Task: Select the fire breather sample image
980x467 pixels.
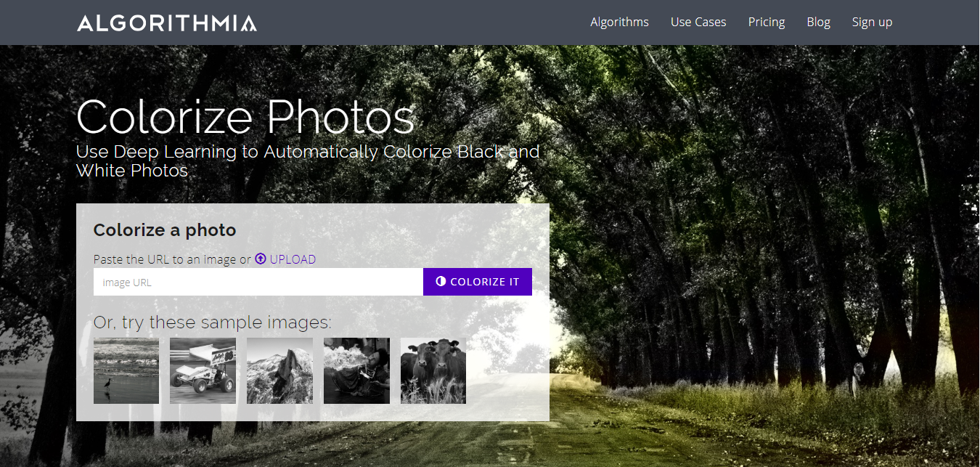Action: click(x=356, y=370)
